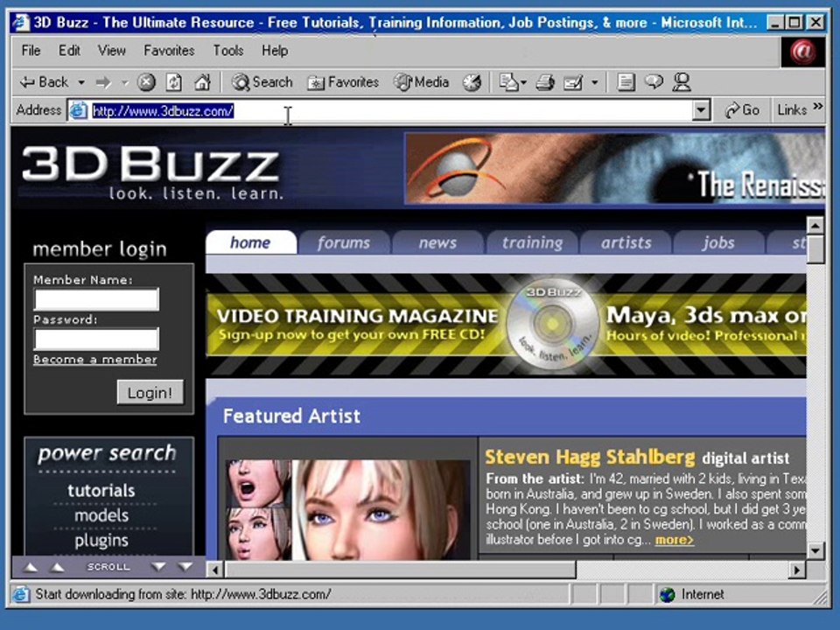Click the Video Training Magazine banner

507,325
